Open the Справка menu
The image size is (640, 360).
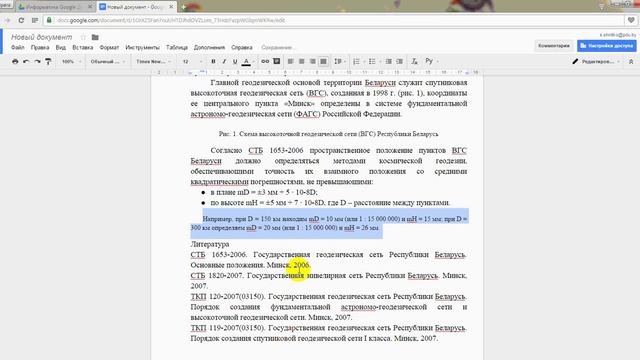pyautogui.click(x=242, y=48)
